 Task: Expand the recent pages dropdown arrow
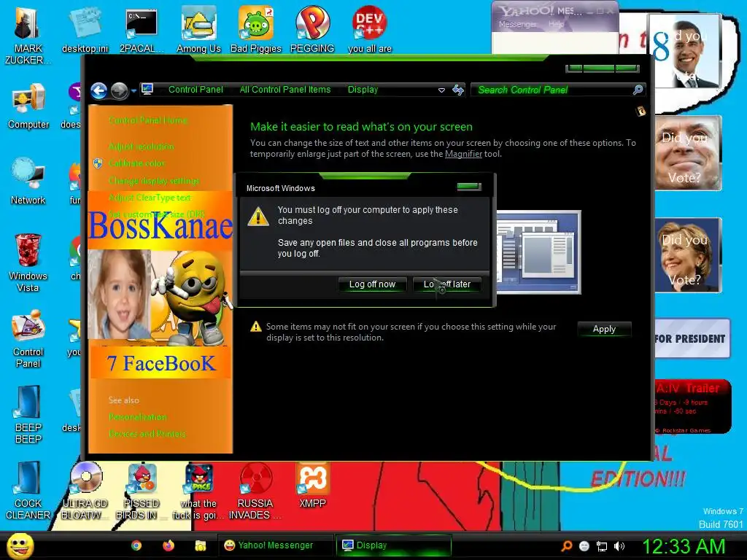click(x=133, y=90)
